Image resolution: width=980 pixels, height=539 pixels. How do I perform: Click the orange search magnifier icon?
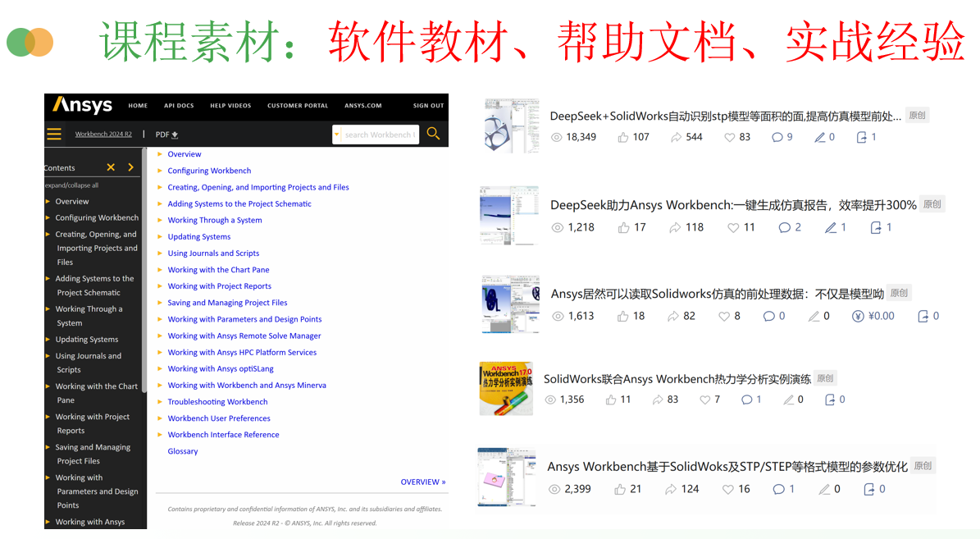click(433, 134)
